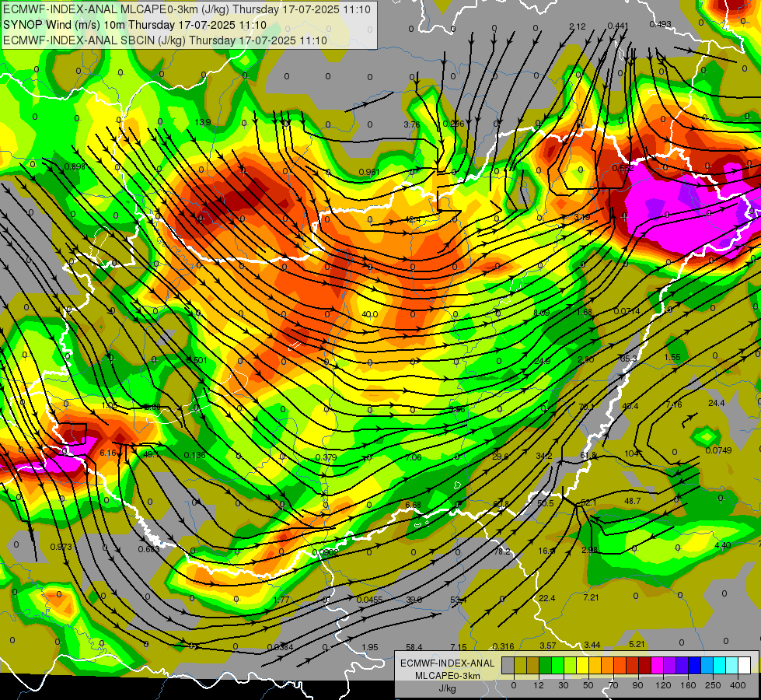Select the cyan legend swatch above 250
The height and width of the screenshot is (700, 761).
[x=721, y=666]
